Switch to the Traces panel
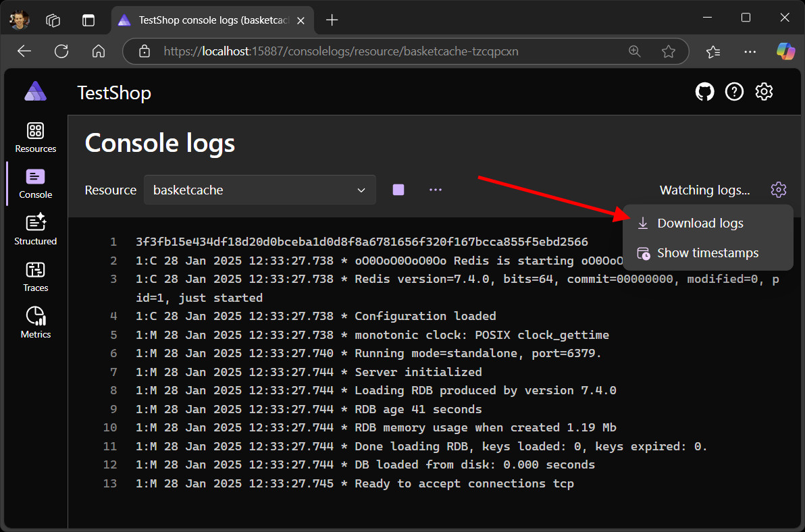The width and height of the screenshot is (805, 532). pyautogui.click(x=35, y=275)
